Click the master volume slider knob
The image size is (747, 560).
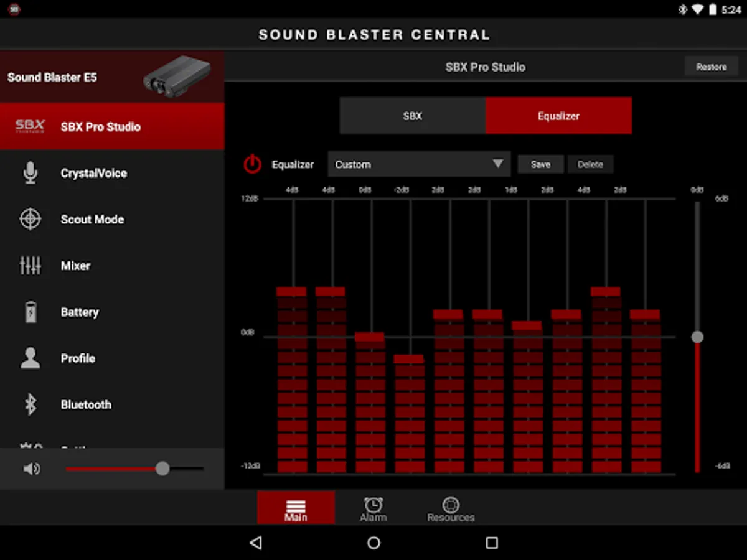click(x=162, y=469)
